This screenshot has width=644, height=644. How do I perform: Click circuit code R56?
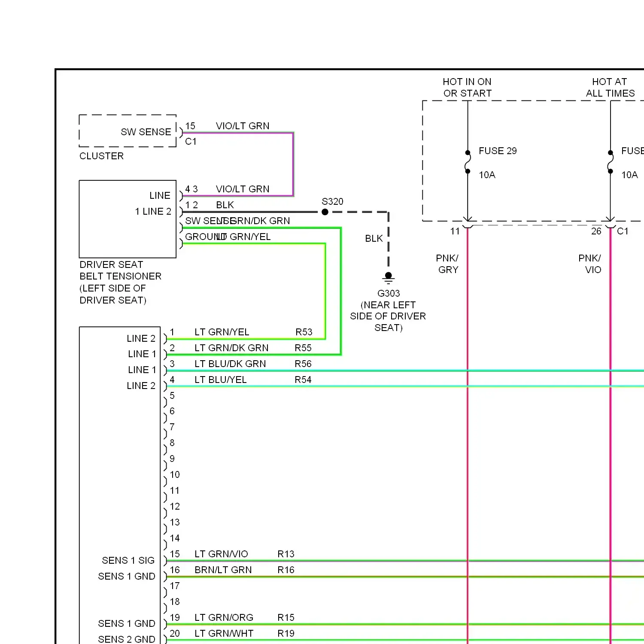[303, 364]
